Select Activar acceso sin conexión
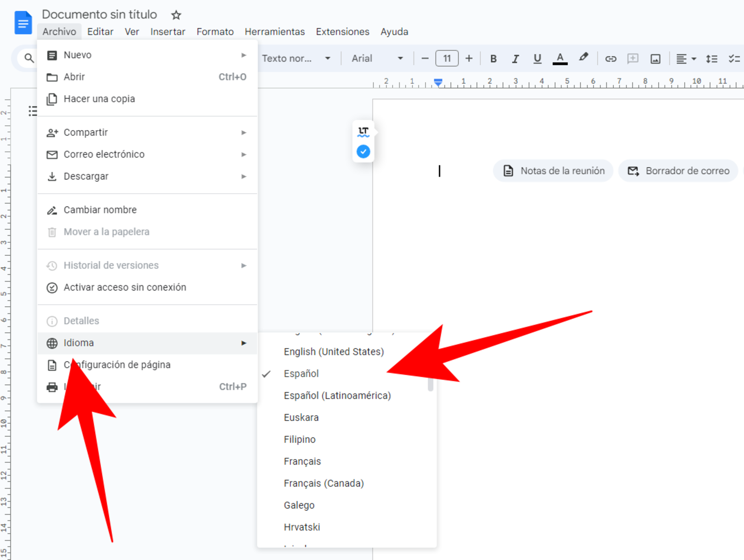The image size is (744, 560). pyautogui.click(x=147, y=288)
